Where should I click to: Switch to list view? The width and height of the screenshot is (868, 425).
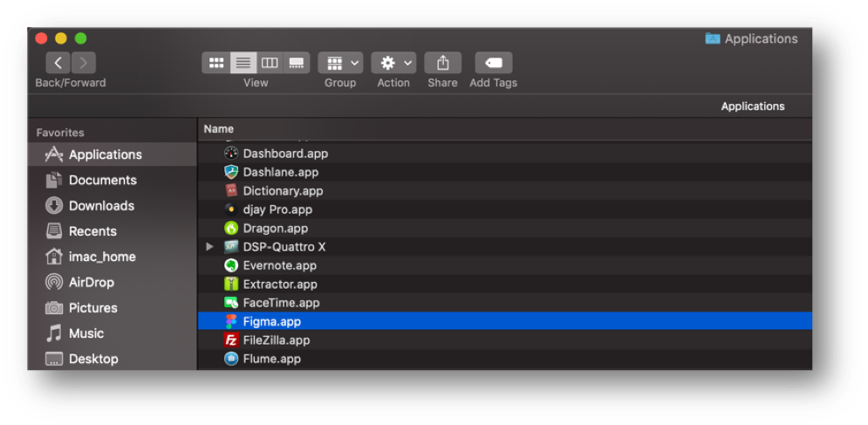[243, 63]
